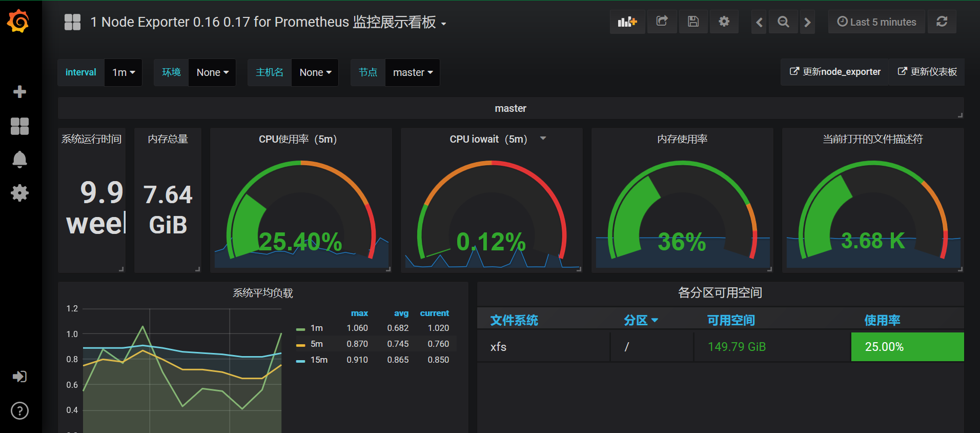Screen dimensions: 980x433
Task: Click the 25.40% CPU gauge value
Action: pyautogui.click(x=300, y=241)
